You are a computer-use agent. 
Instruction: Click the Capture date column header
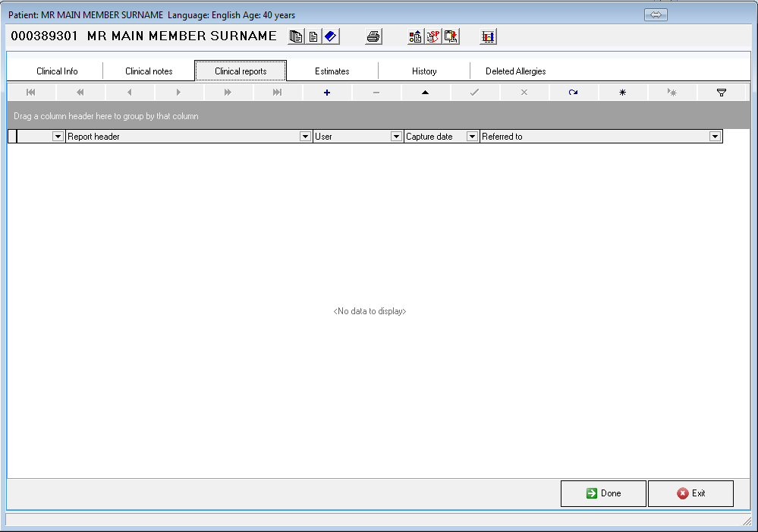(434, 137)
